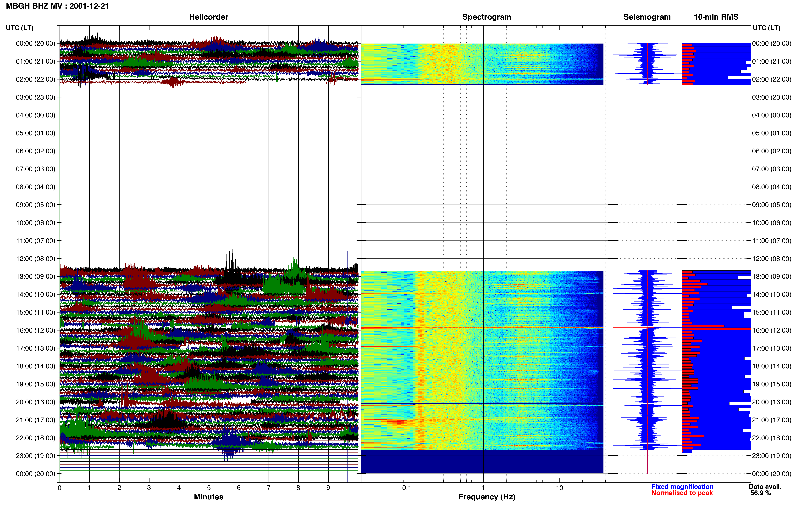Click the Helicorder axis label 05:00 (01:00)
The image size is (812, 508).
click(x=36, y=133)
